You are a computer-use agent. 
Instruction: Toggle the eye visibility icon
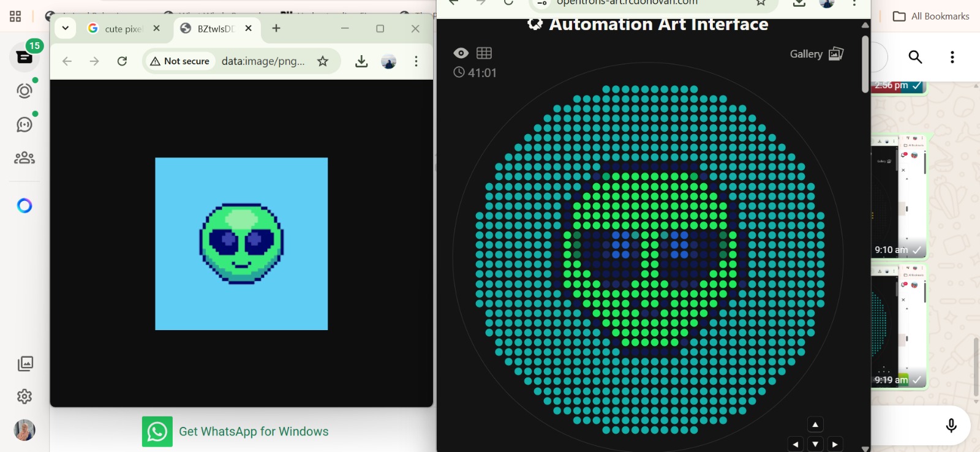[x=461, y=53]
